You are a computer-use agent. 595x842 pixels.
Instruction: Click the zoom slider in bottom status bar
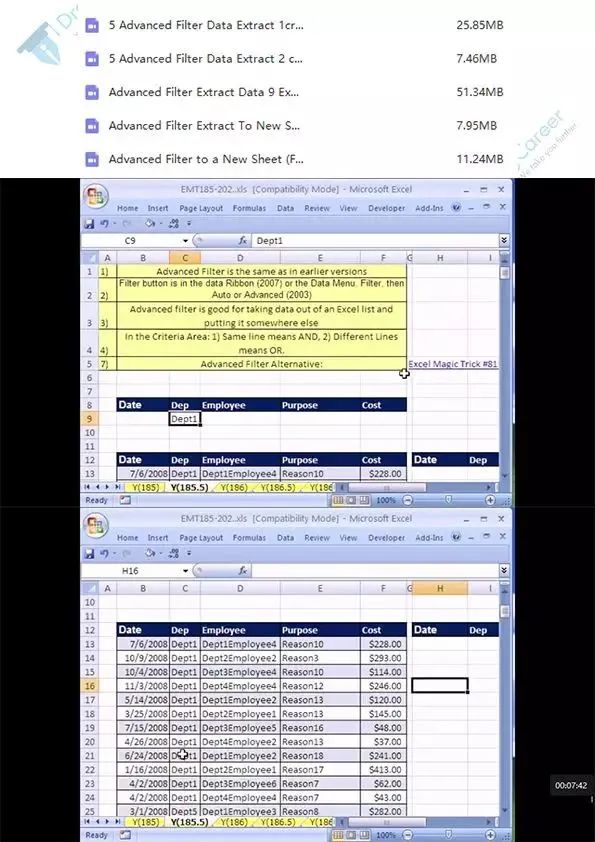(x=448, y=835)
